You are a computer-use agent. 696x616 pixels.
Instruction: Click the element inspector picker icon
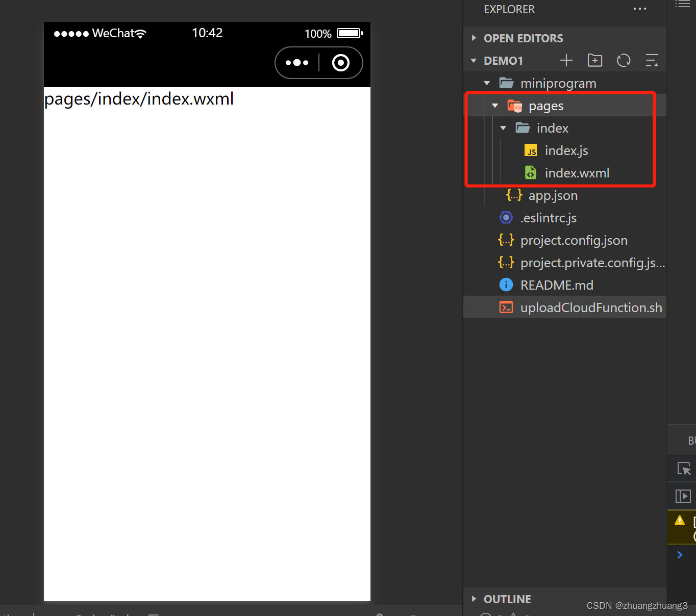pos(684,469)
